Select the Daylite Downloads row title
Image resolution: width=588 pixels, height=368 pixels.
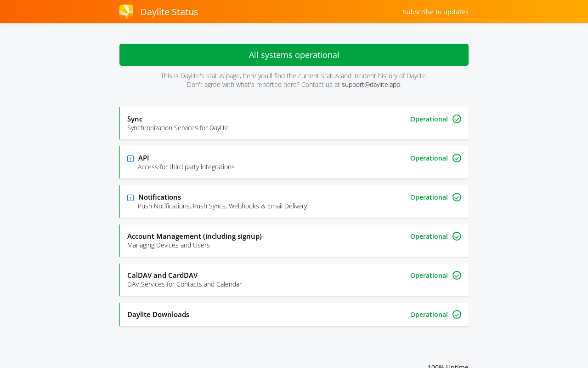coord(158,315)
